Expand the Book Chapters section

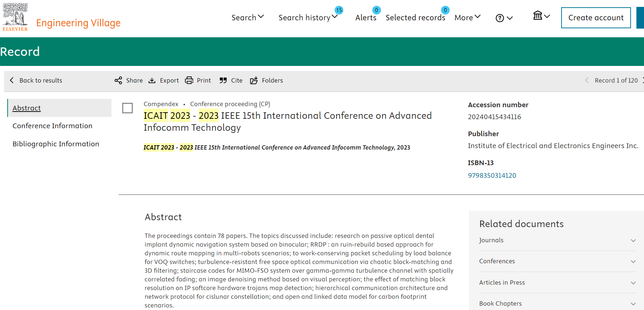(x=633, y=304)
